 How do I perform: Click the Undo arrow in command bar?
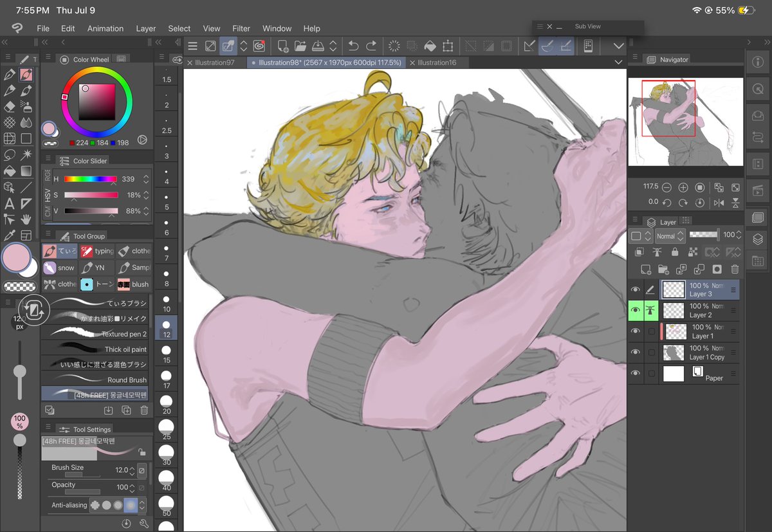353,46
